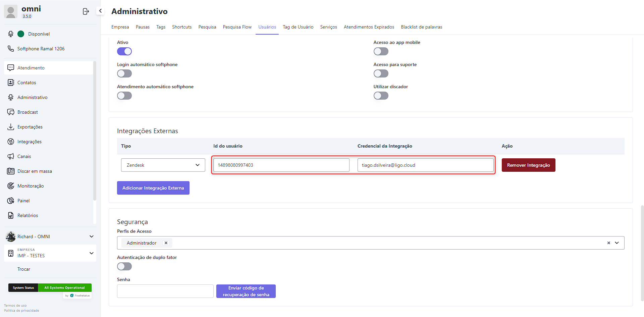The width and height of the screenshot is (644, 317).
Task: Open Atendimentos Expirados tab
Action: [369, 27]
